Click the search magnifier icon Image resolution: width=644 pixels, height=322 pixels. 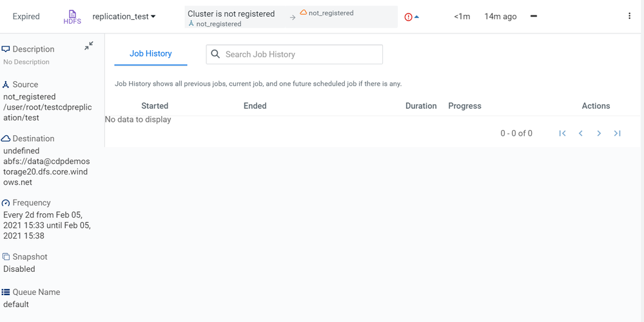pyautogui.click(x=216, y=55)
